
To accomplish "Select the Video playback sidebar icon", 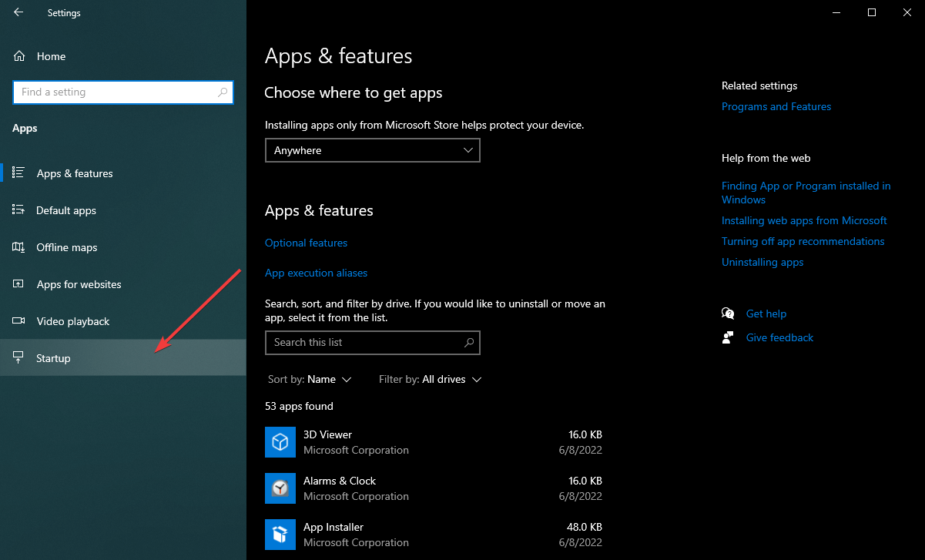I will point(19,321).
